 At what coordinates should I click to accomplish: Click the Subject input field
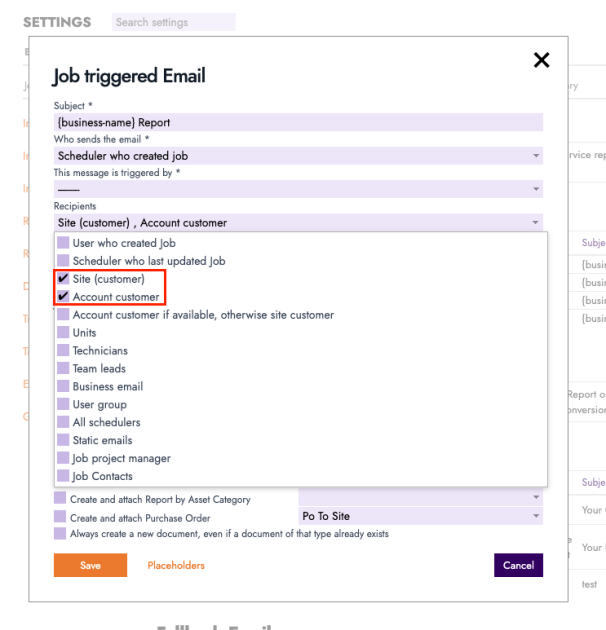(x=298, y=123)
